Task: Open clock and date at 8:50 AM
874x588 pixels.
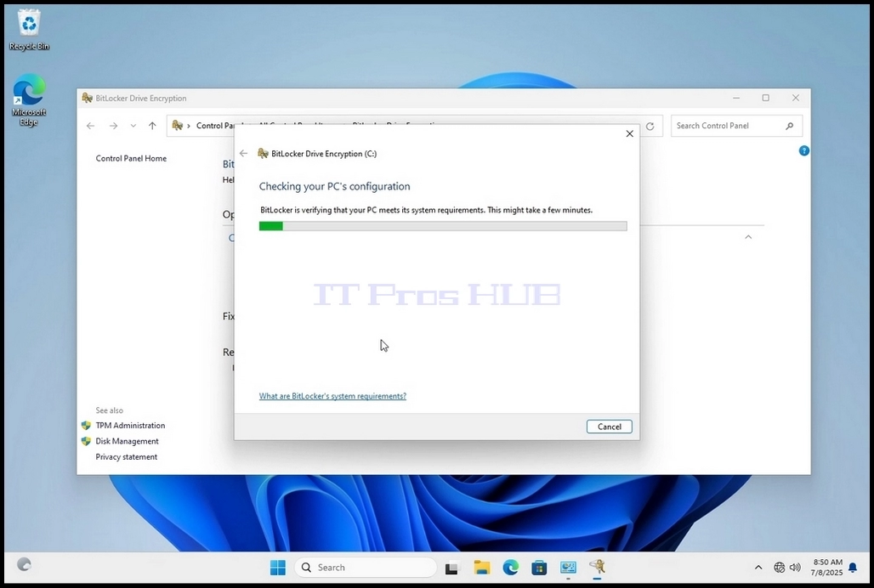Action: coord(827,568)
